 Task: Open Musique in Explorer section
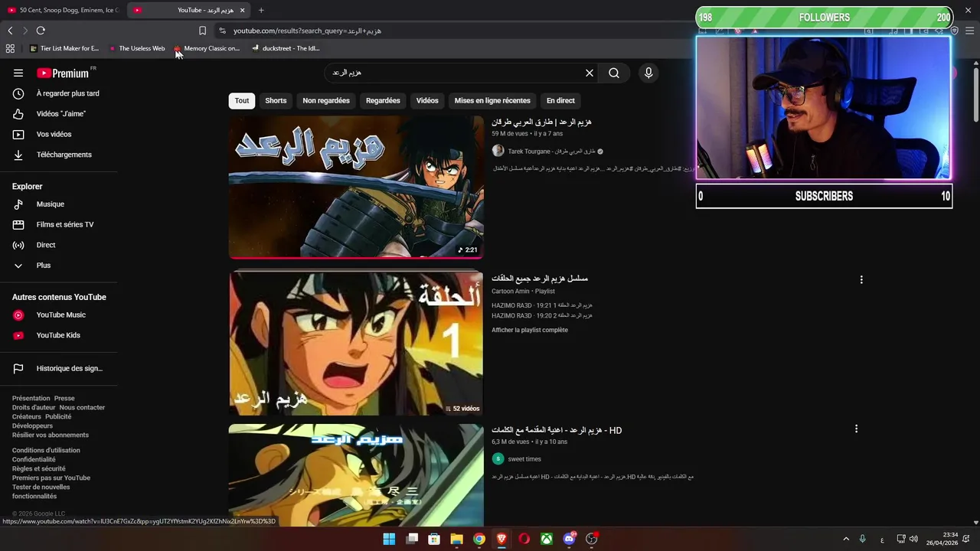tap(58, 204)
